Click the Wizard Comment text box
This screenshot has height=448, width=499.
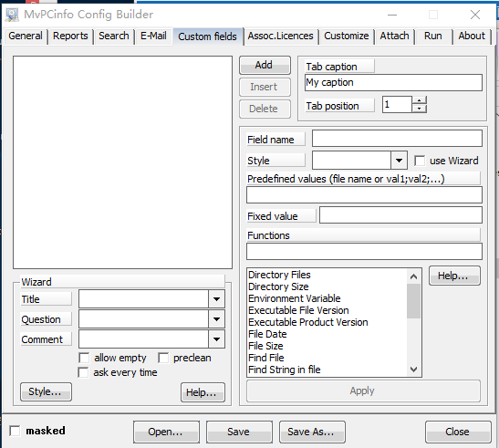pos(143,339)
